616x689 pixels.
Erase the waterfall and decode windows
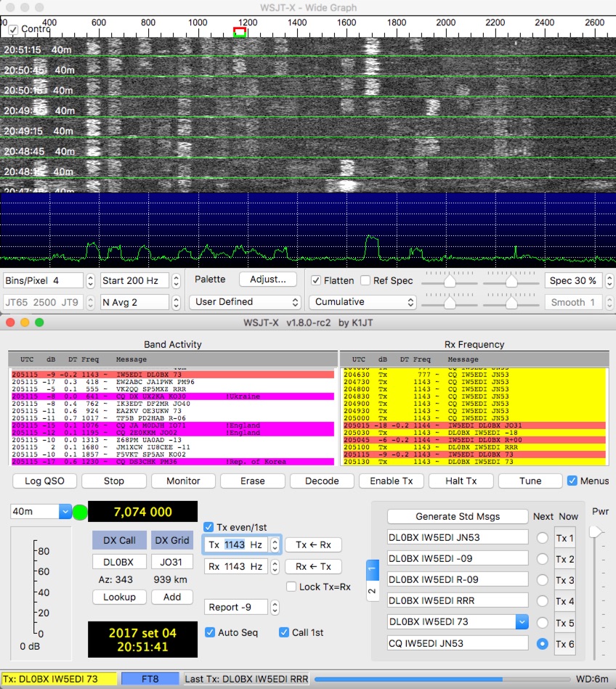tap(251, 481)
